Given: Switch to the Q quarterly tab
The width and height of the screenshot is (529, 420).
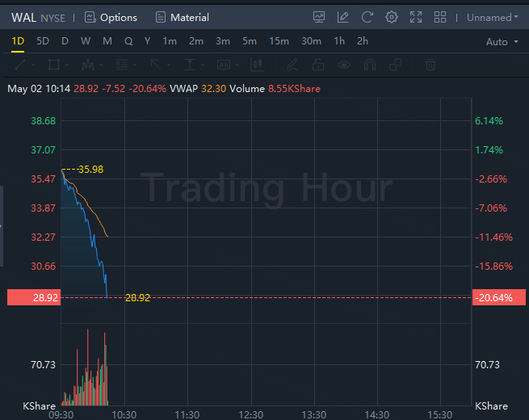Looking at the screenshot, I should pos(128,41).
